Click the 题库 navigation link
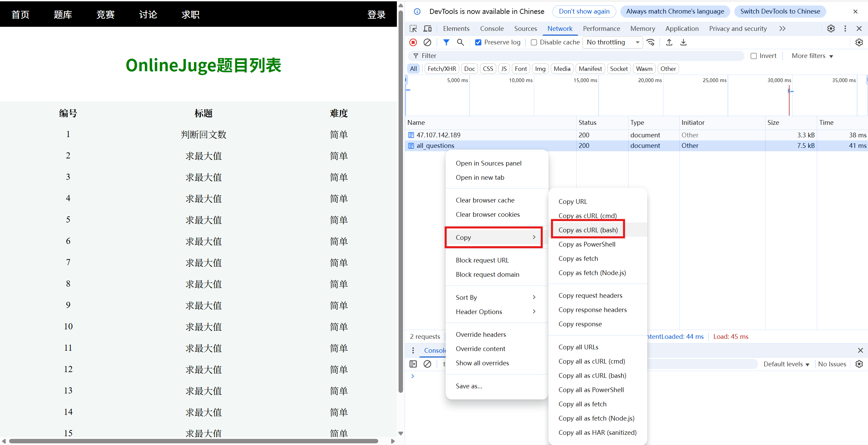The height and width of the screenshot is (445, 868). tap(63, 14)
